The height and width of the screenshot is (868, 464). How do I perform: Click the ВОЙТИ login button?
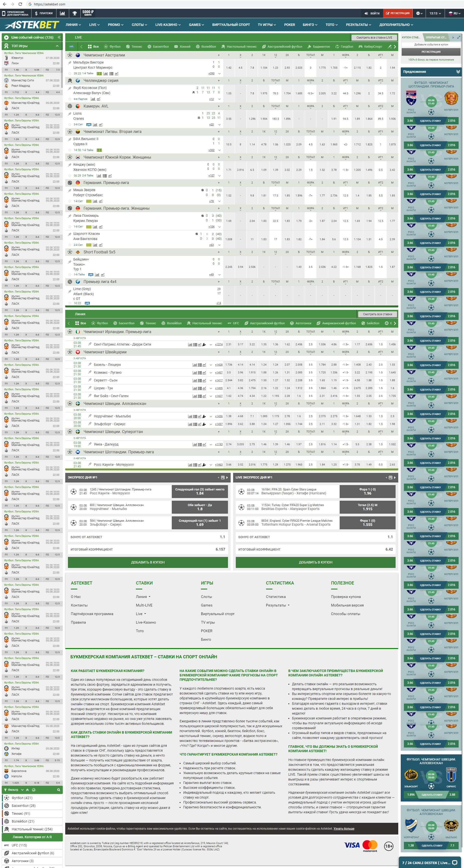click(372, 13)
